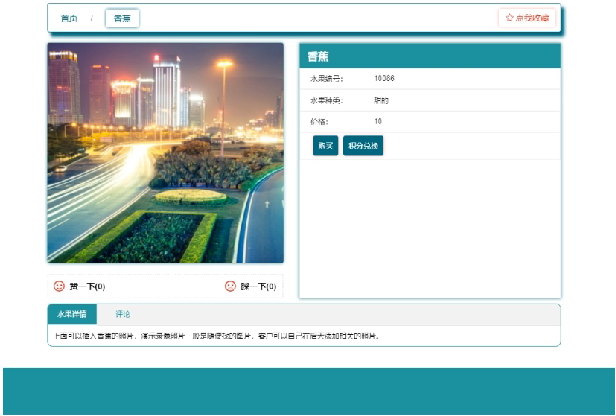
Task: Select the price value 10
Action: (x=378, y=121)
